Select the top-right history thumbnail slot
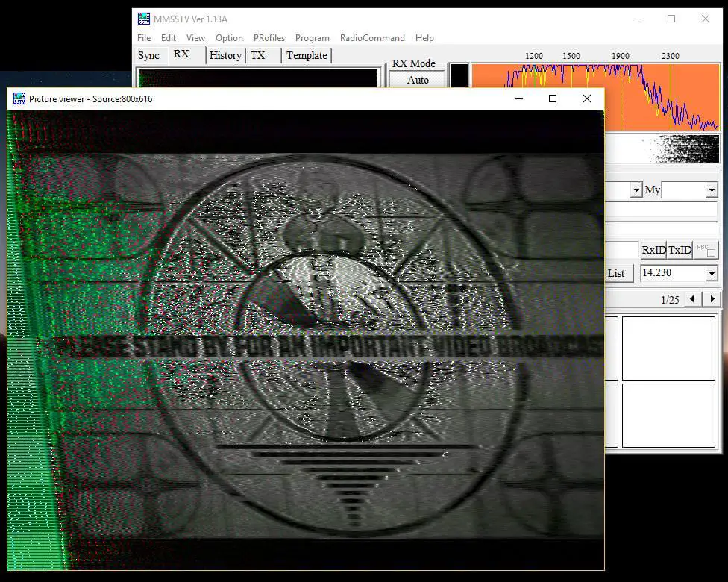 (668, 348)
